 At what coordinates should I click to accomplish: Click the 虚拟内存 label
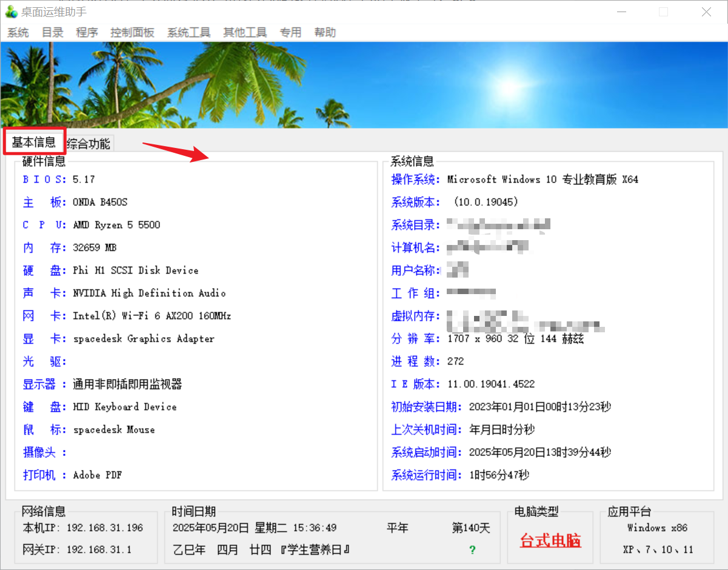[416, 316]
